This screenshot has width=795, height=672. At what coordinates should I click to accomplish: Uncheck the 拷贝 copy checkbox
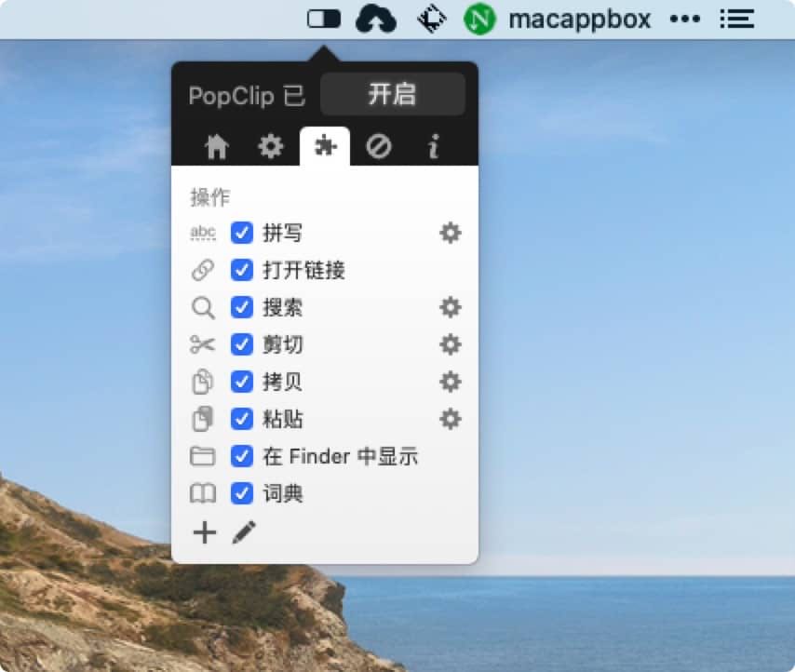[x=242, y=382]
